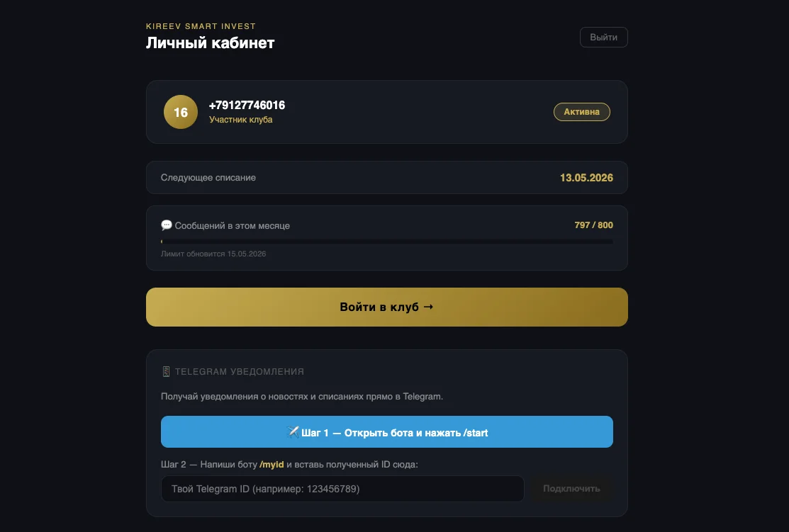Open the club via Войти в клуб
The image size is (789, 532).
(x=386, y=307)
